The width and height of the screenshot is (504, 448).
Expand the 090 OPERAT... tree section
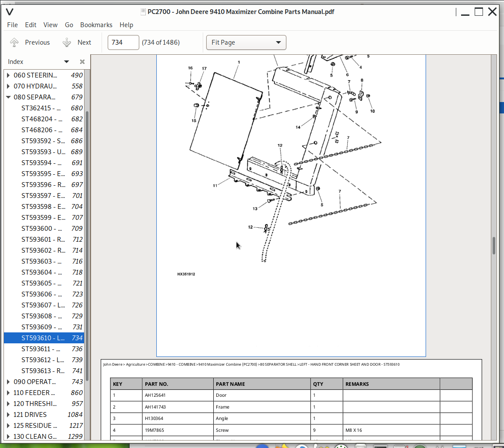point(8,382)
